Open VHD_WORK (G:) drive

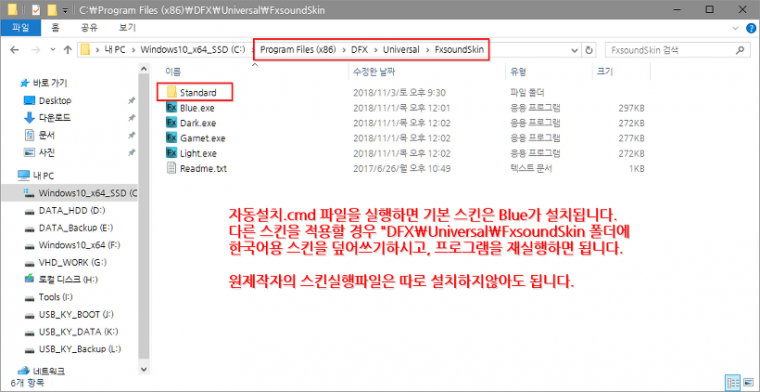pyautogui.click(x=73, y=263)
